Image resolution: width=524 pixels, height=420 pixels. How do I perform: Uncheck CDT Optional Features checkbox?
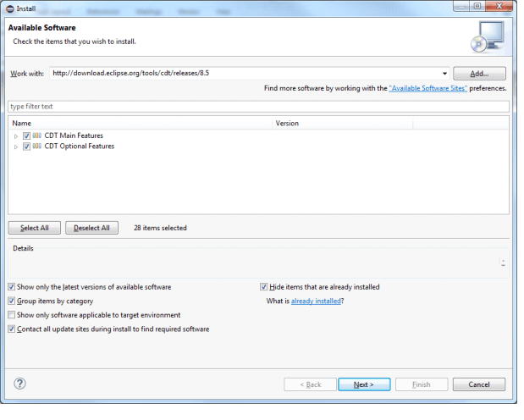26,146
